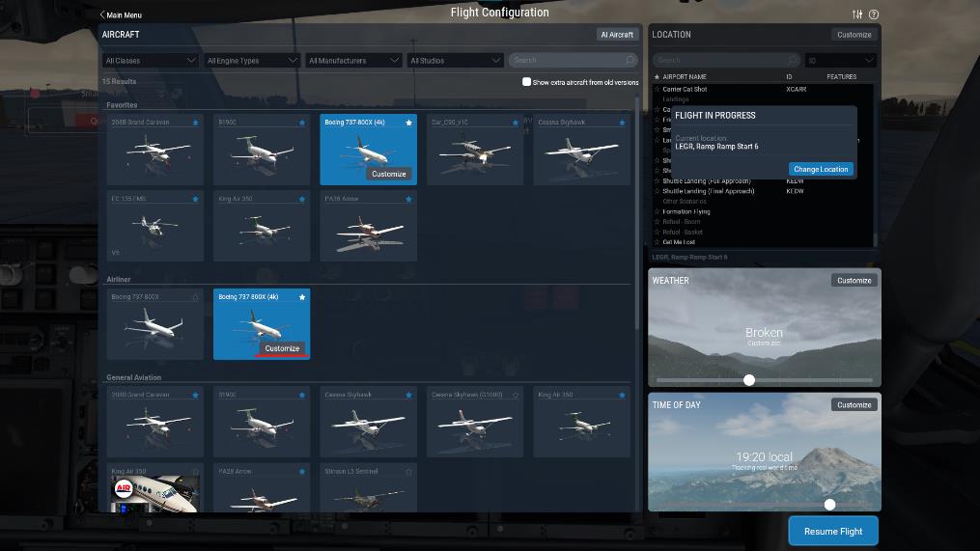Sort locations by the ID column
The height and width of the screenshot is (551, 980).
point(789,77)
